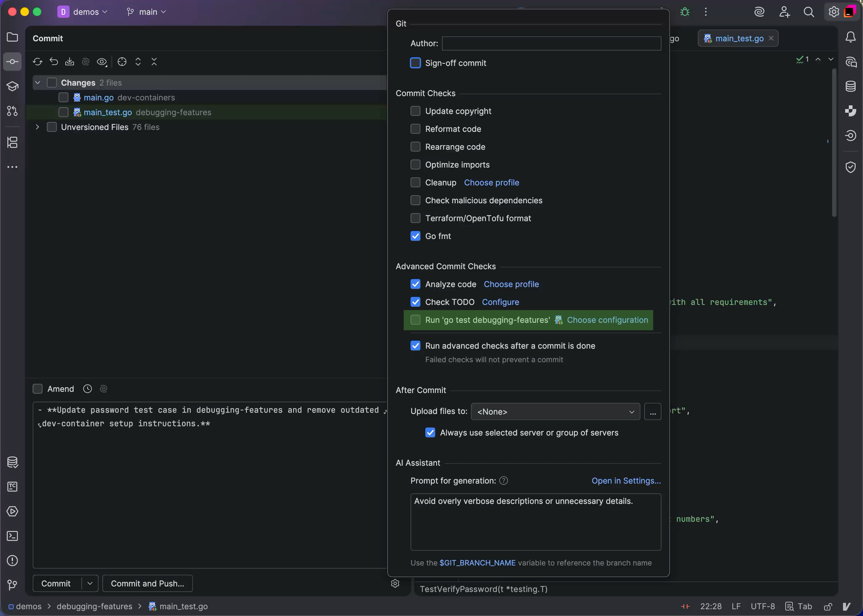
Task: Click the Rollback arrow icon in Commit toolbar
Action: pyautogui.click(x=54, y=62)
